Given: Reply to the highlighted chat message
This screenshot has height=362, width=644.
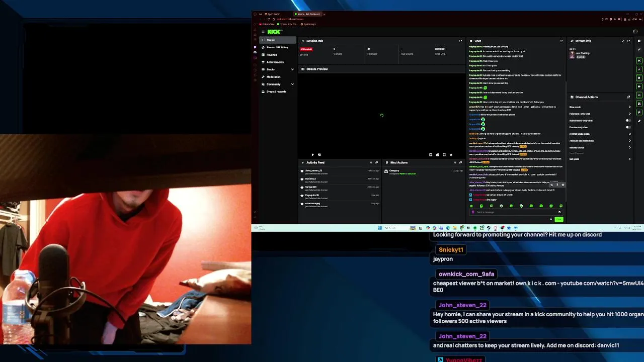Looking at the screenshot, I should click(551, 185).
